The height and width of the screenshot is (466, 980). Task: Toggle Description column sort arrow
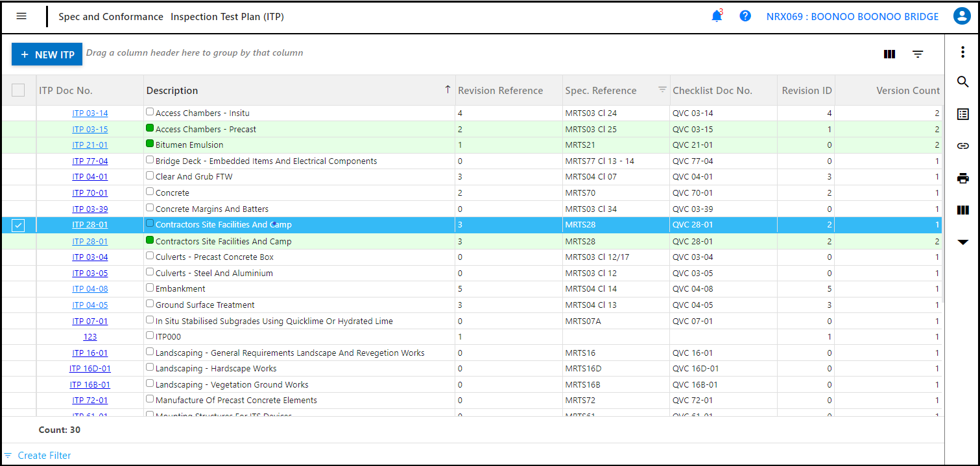(448, 89)
